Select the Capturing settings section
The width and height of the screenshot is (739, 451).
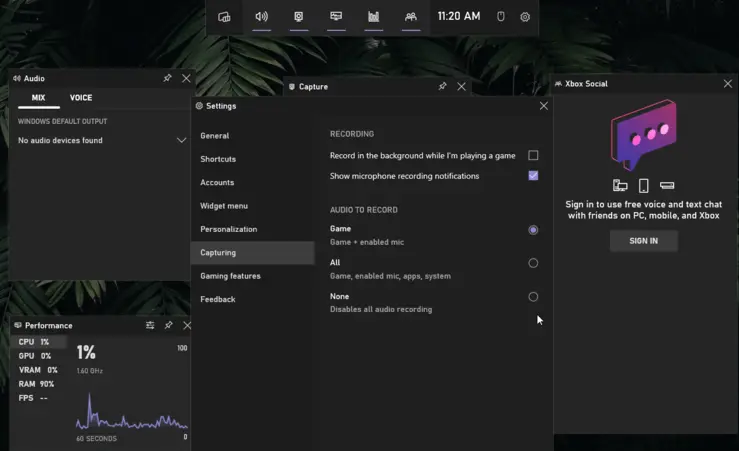coord(253,253)
